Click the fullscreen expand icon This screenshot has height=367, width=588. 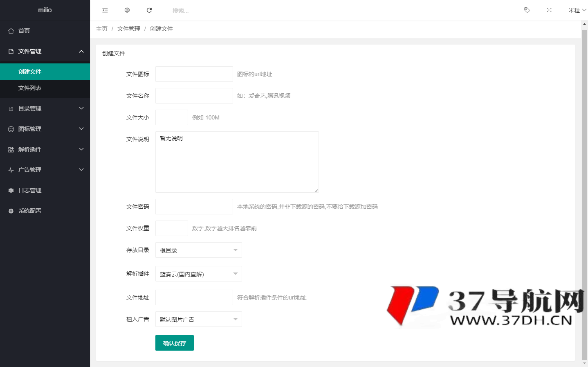point(549,10)
